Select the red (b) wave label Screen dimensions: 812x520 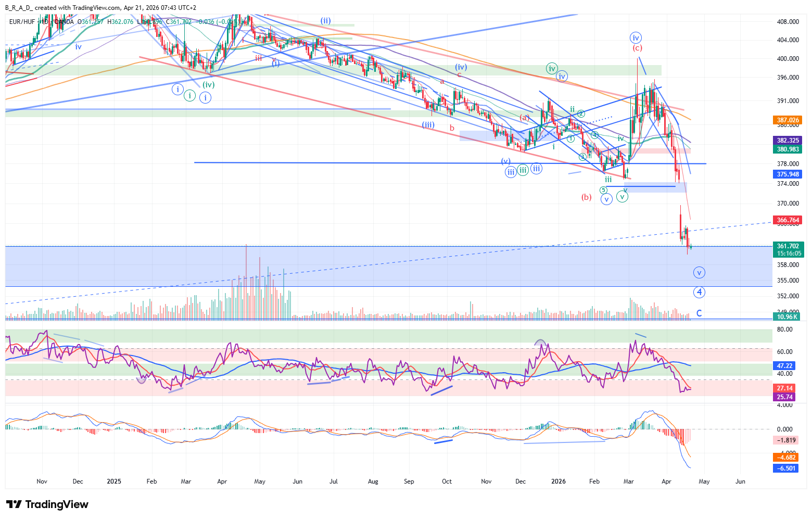(587, 197)
